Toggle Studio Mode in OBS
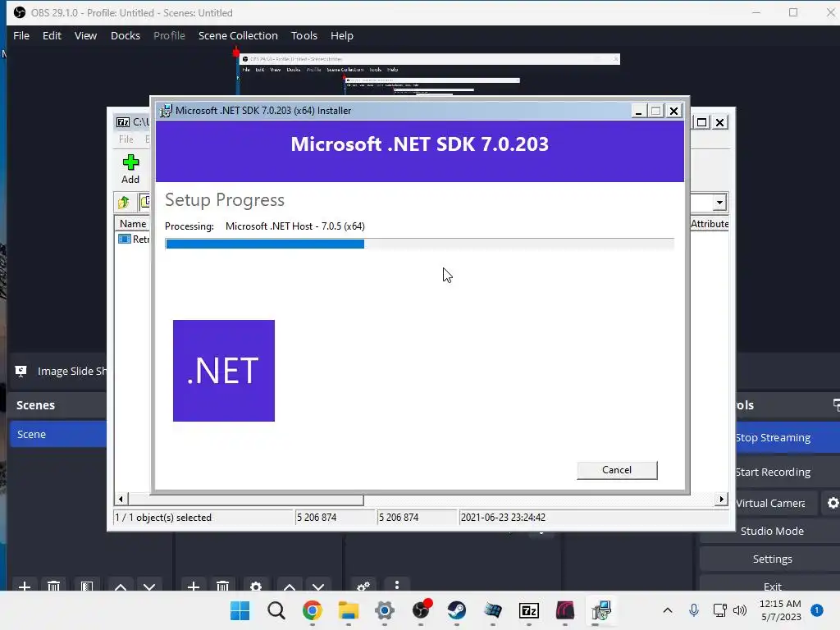 (772, 531)
